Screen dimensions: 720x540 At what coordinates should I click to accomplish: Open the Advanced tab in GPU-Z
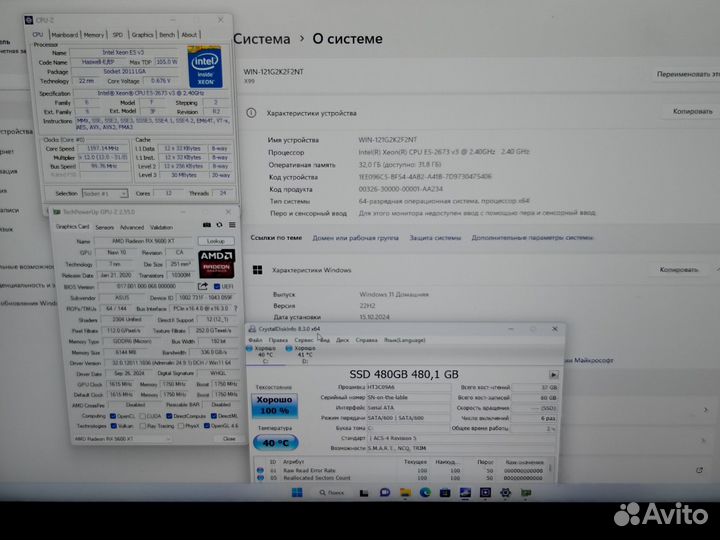[x=132, y=227]
